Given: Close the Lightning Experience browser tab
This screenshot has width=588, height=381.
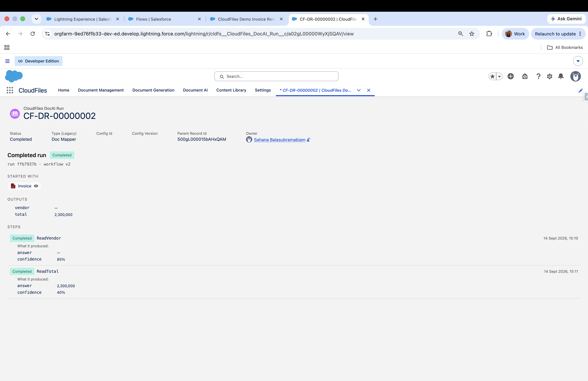Looking at the screenshot, I should [x=118, y=19].
